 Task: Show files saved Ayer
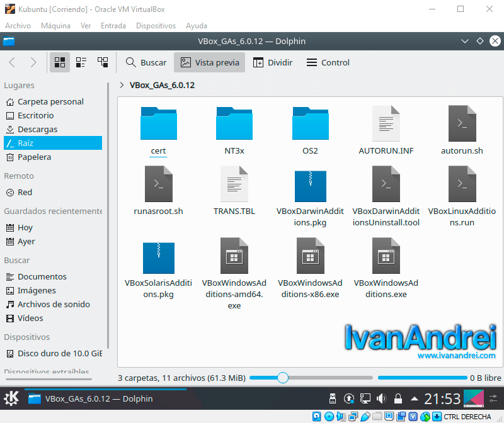53,241
